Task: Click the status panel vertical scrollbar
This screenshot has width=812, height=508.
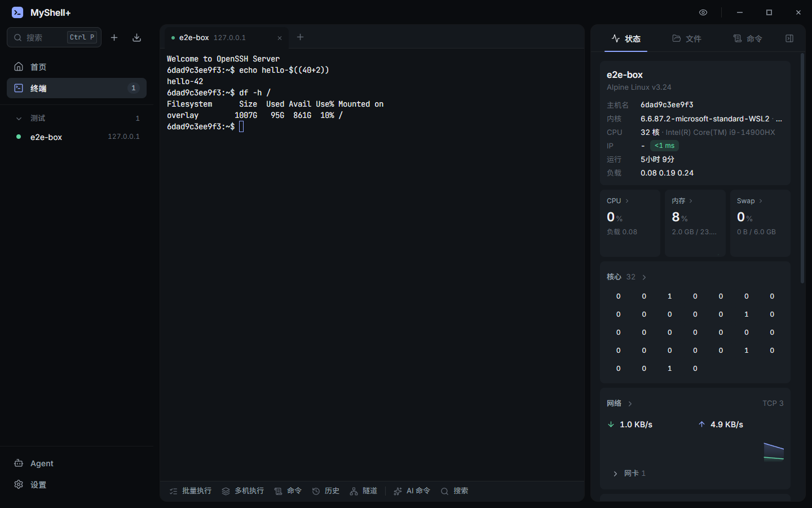Action: [802, 168]
